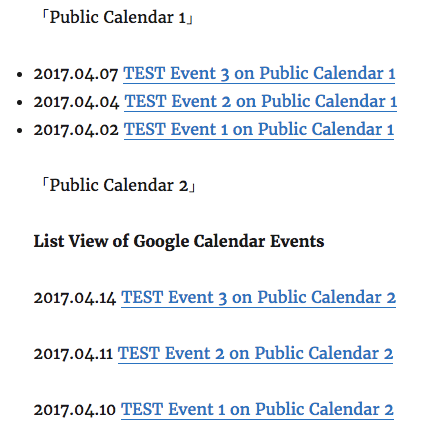Click the bullet before 2017.04.07
This screenshot has height=432, width=428.
pyautogui.click(x=20, y=75)
